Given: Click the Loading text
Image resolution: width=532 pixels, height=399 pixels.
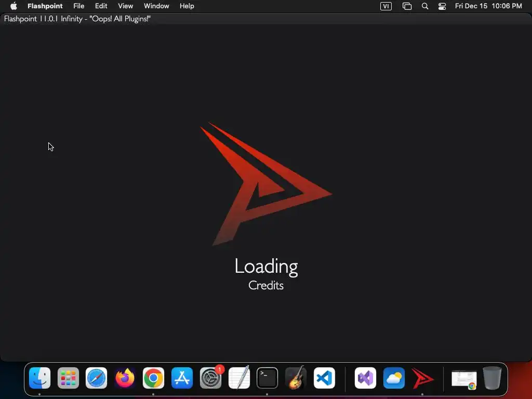Looking at the screenshot, I should tap(267, 267).
